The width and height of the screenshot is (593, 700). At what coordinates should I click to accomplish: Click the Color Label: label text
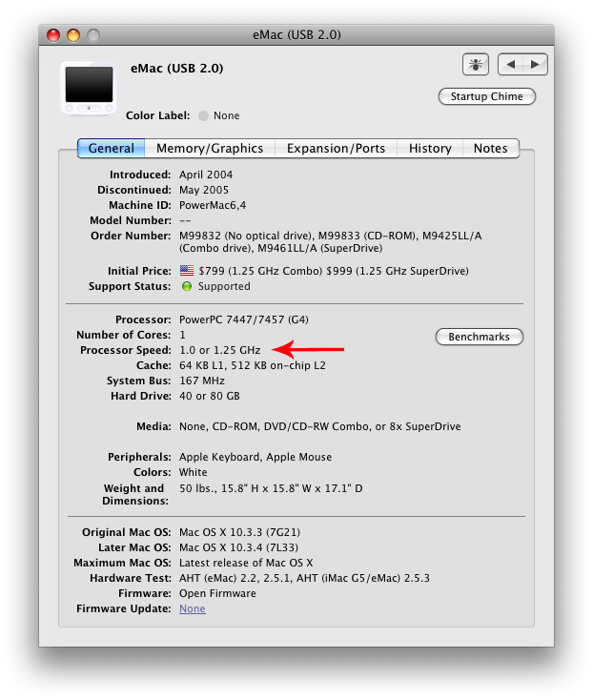point(158,115)
